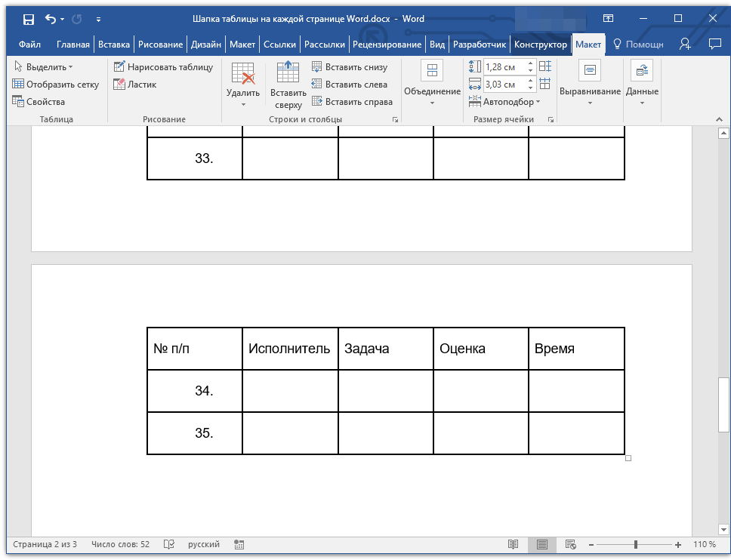
Task: Open table Свойства
Action: pyautogui.click(x=39, y=102)
